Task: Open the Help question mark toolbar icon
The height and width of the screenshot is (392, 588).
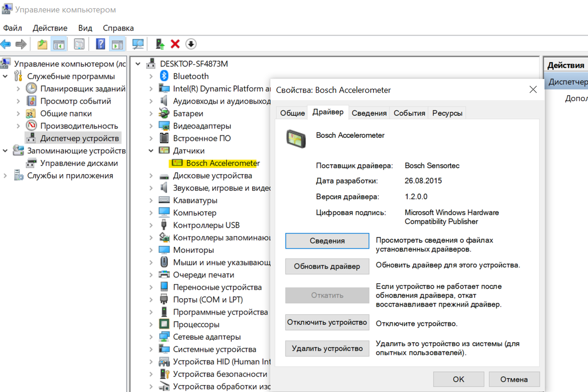Action: (x=100, y=44)
